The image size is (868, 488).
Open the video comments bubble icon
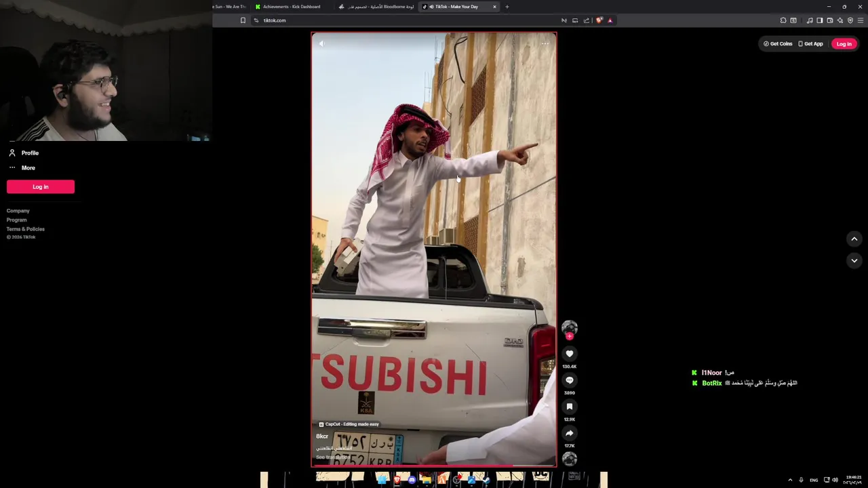[x=570, y=380]
